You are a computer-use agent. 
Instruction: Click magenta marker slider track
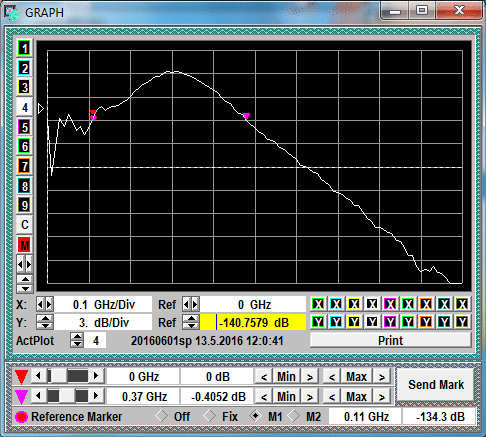coord(67,396)
